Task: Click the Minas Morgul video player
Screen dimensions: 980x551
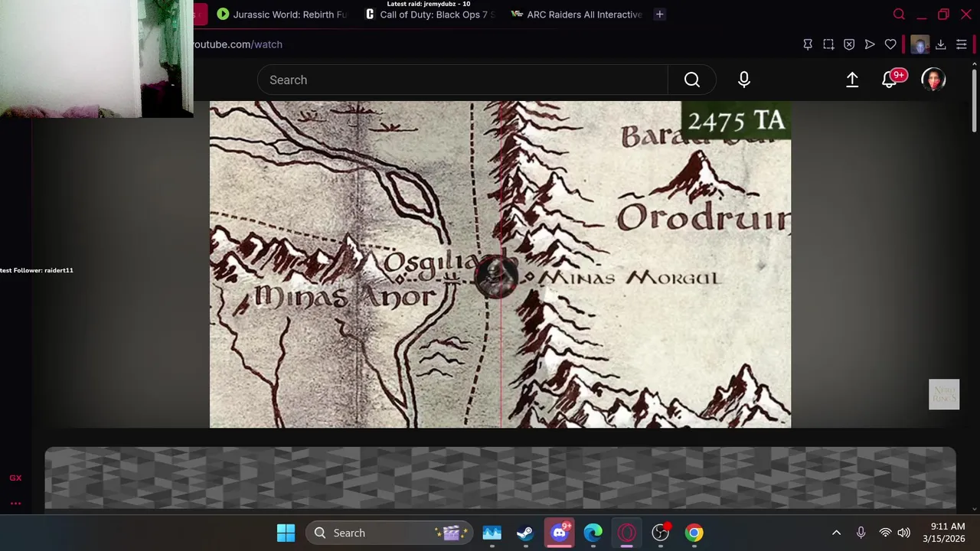Action: 500,264
